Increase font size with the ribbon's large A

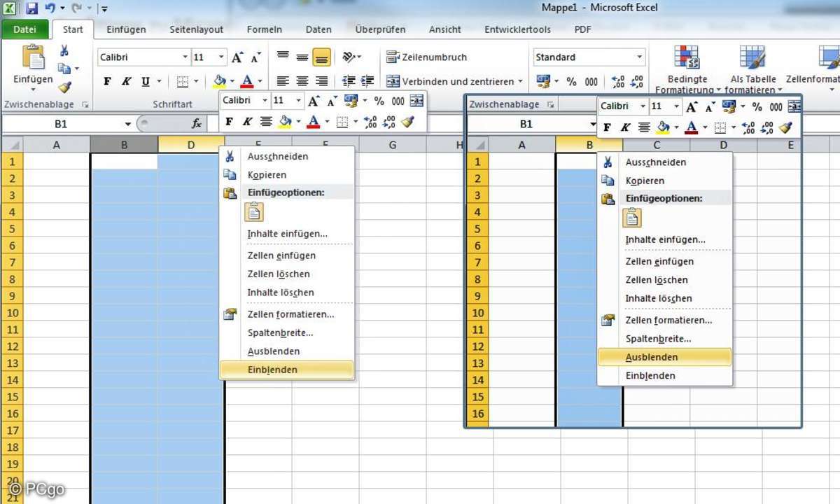(238, 57)
